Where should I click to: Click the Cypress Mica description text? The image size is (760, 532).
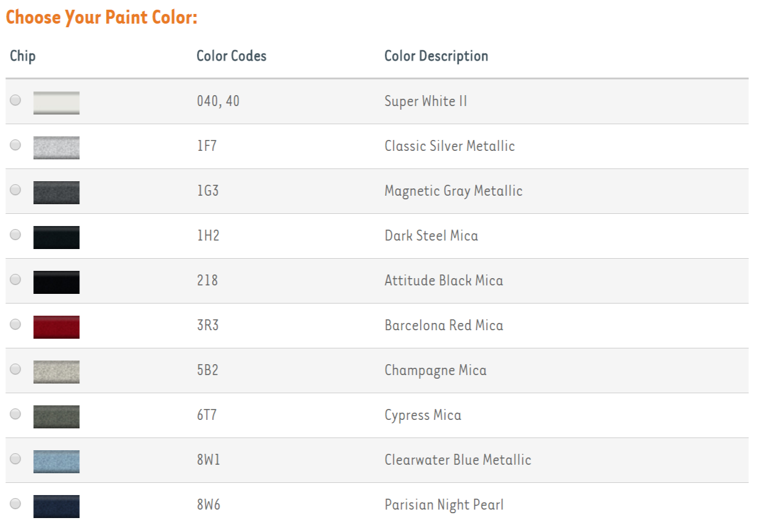pos(422,416)
